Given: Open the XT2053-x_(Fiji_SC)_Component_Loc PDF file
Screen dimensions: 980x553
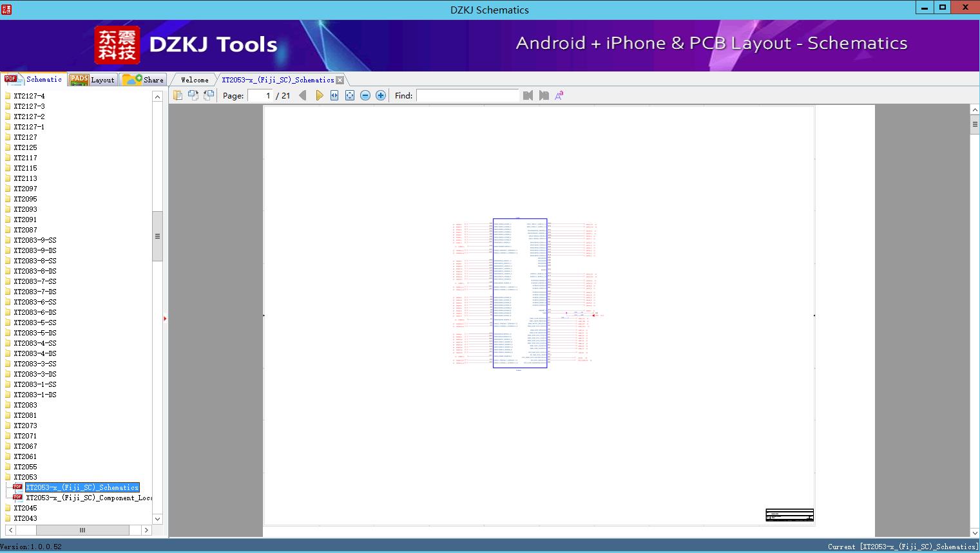Looking at the screenshot, I should click(x=89, y=498).
